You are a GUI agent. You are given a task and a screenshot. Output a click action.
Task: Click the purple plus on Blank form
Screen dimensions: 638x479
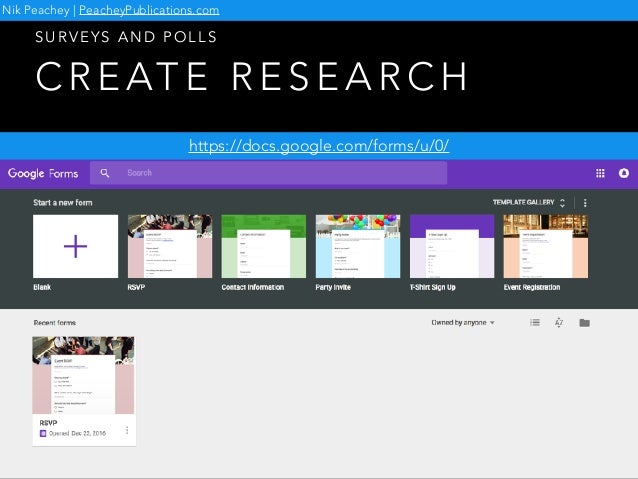(x=76, y=246)
